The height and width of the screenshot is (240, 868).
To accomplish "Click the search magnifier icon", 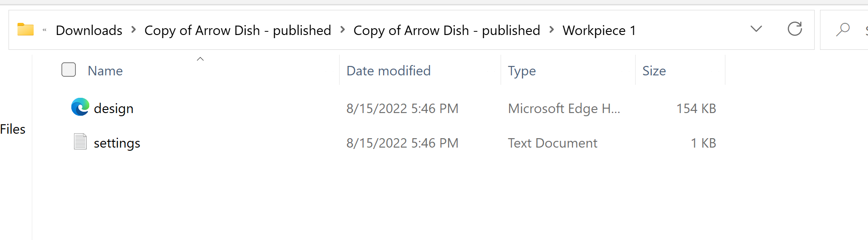I will coord(843,30).
